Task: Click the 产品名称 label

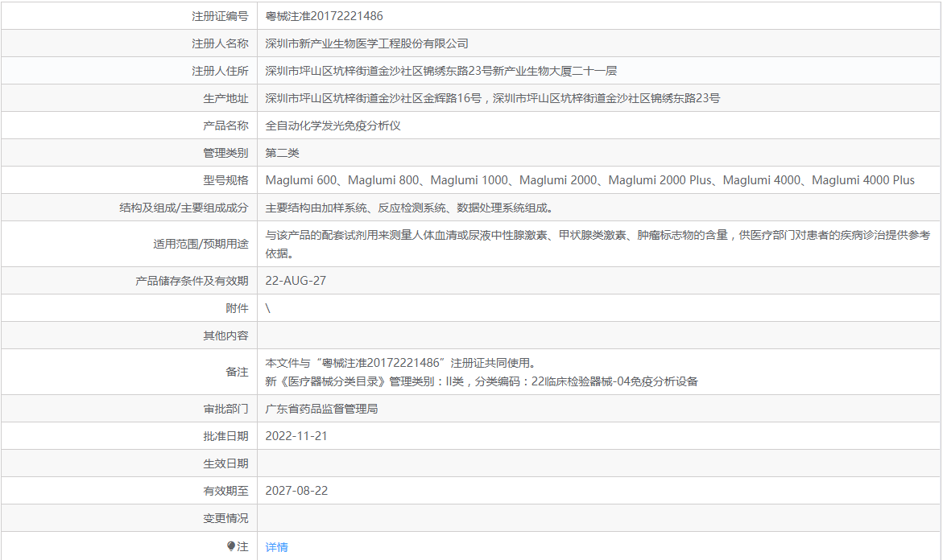Action: [x=225, y=126]
